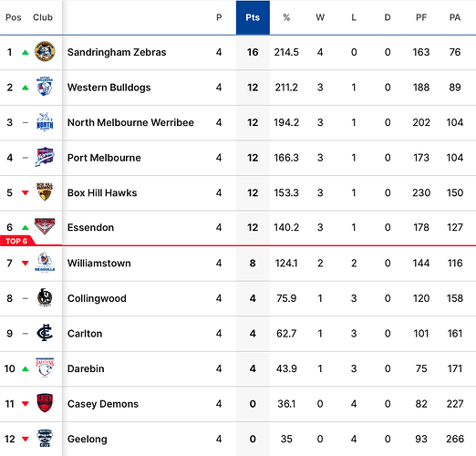Click the W wins column header
476x456 pixels.
(320, 17)
